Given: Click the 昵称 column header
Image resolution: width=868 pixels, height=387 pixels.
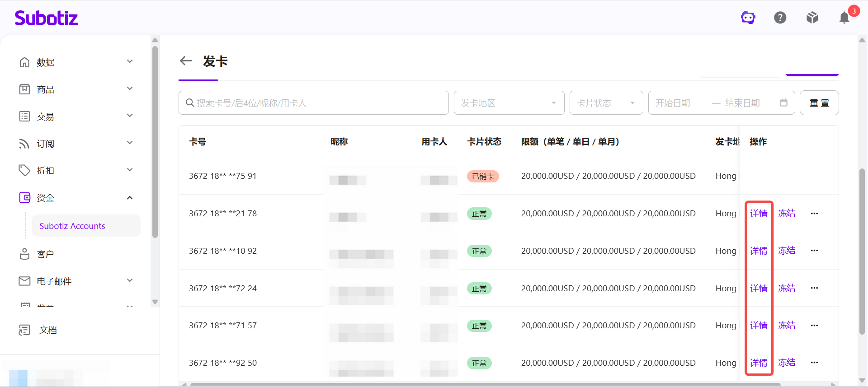Looking at the screenshot, I should tap(339, 142).
